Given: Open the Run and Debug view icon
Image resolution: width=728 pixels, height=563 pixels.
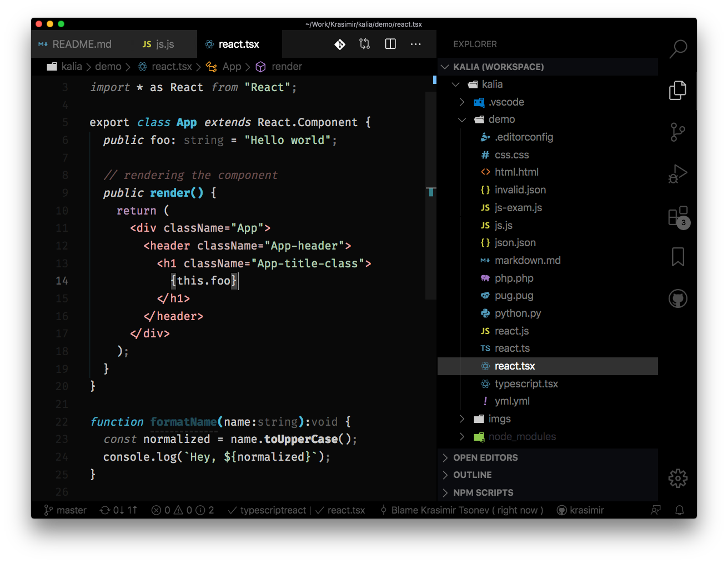Looking at the screenshot, I should coord(677,174).
